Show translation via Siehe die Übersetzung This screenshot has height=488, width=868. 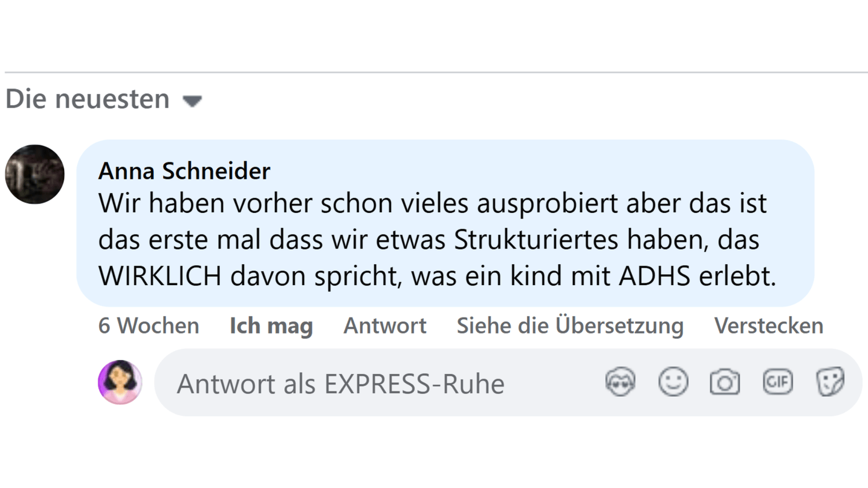[569, 326]
